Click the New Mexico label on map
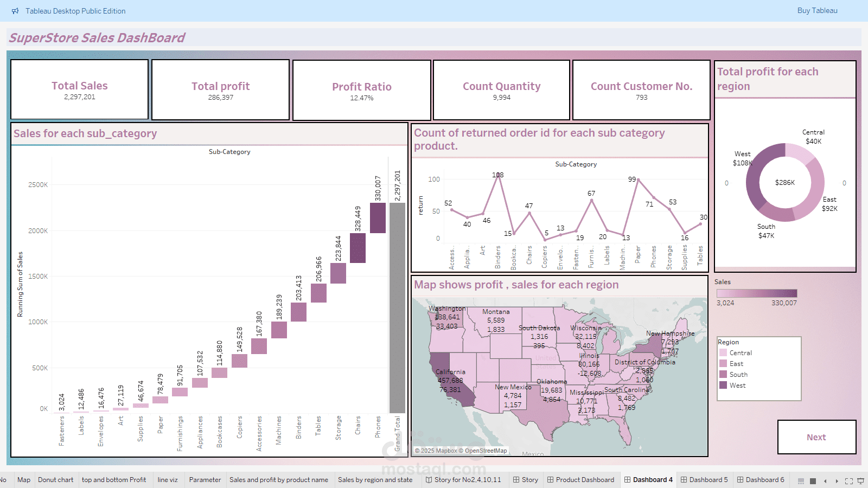Viewport: 868px width, 488px height. (513, 387)
